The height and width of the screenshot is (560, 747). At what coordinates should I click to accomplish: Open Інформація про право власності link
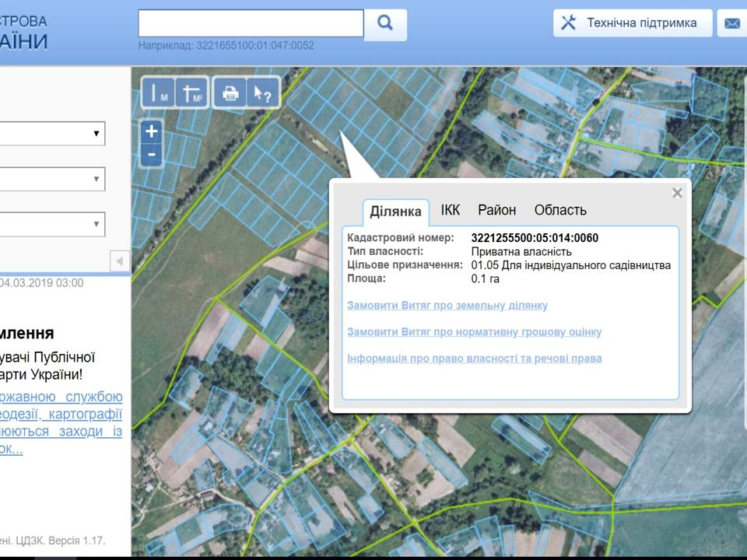(x=475, y=358)
